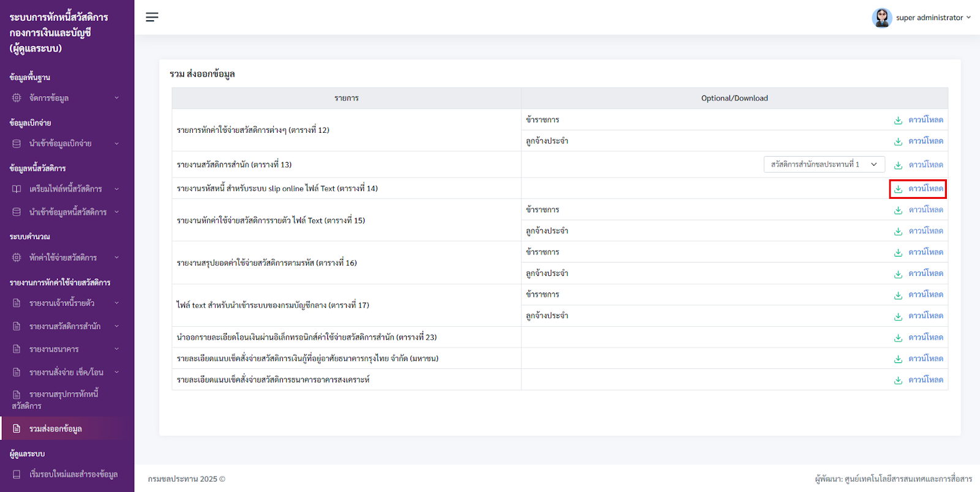
Task: Click the นำเข้าข้อมูลเบิกจ่าย sidebar icon
Action: point(17,144)
